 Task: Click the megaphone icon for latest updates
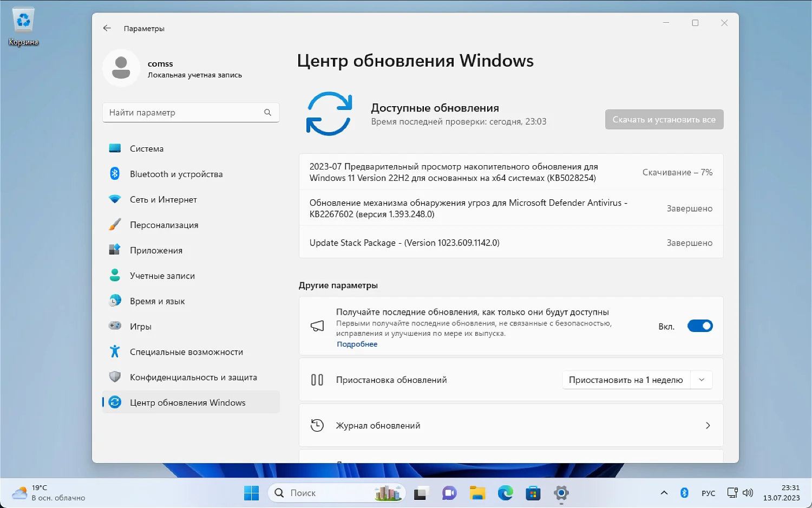click(317, 326)
